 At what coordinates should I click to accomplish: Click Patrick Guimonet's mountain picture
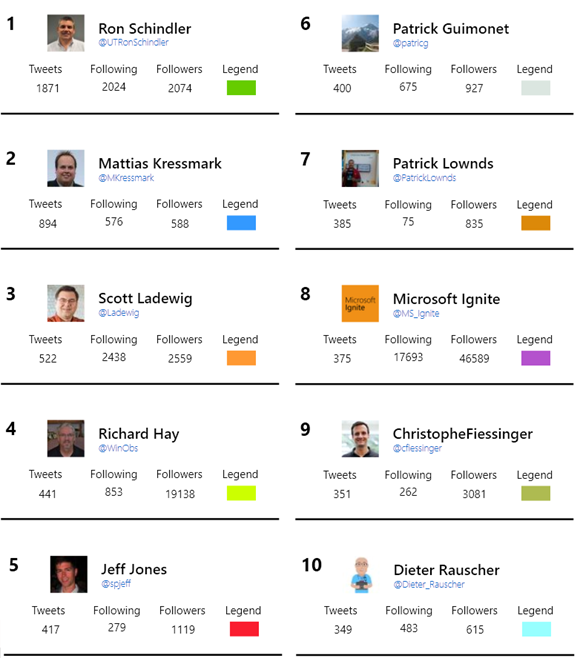coord(360,33)
